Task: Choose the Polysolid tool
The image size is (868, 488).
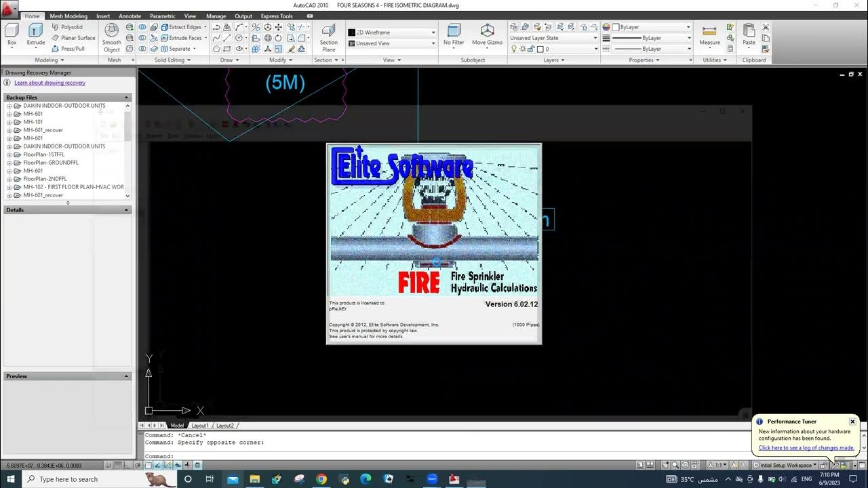Action: 66,27
